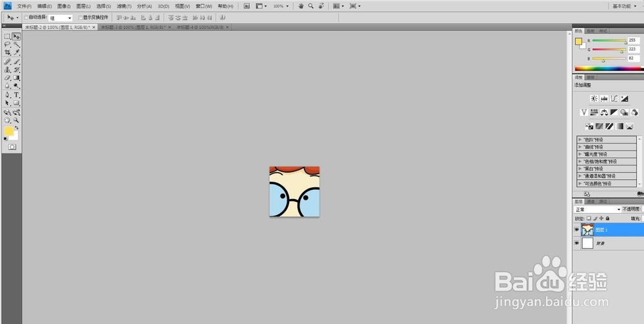Viewport: 644px width, 324px height.
Task: Enable 显示变换控件 checkbox
Action: click(80, 17)
